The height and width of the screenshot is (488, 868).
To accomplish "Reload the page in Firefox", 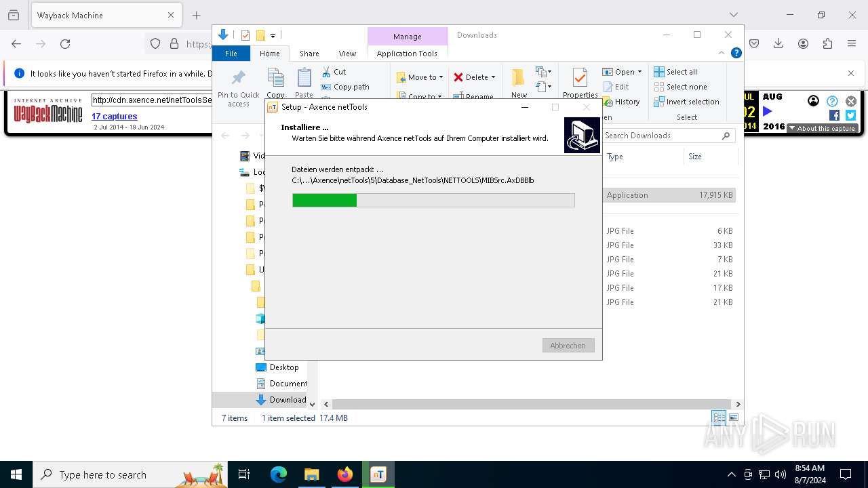I will coord(65,43).
